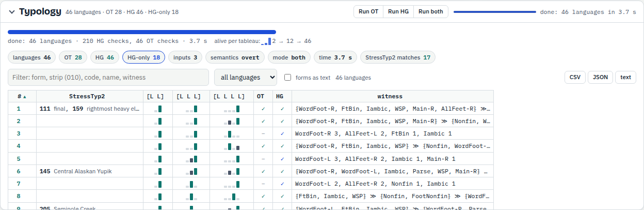The height and width of the screenshot is (210, 644).
Task: Click the OT checkmark in row 6
Action: tap(263, 171)
